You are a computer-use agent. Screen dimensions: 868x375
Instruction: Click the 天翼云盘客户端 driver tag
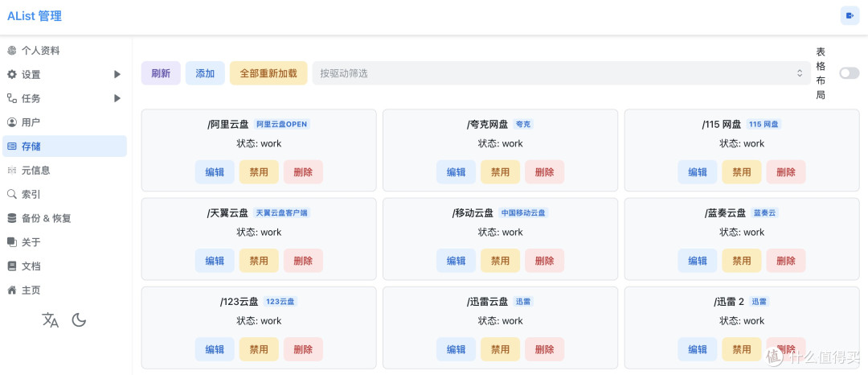[x=282, y=212]
